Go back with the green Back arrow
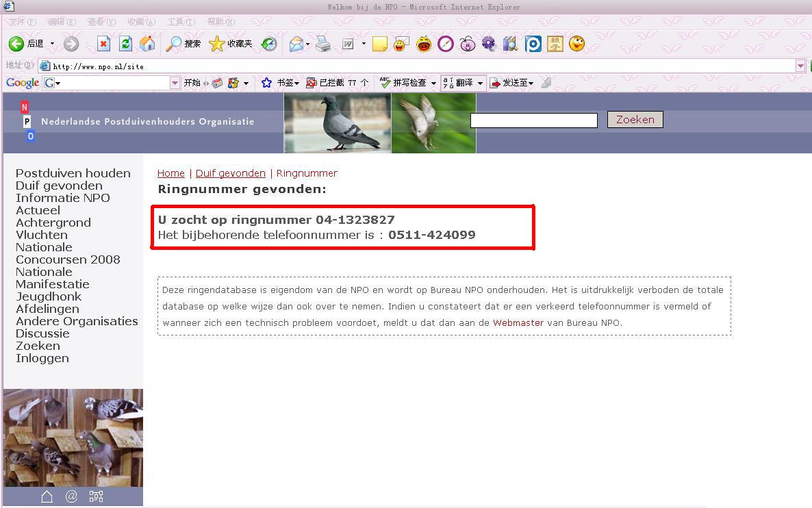Image resolution: width=812 pixels, height=508 pixels. (x=16, y=44)
